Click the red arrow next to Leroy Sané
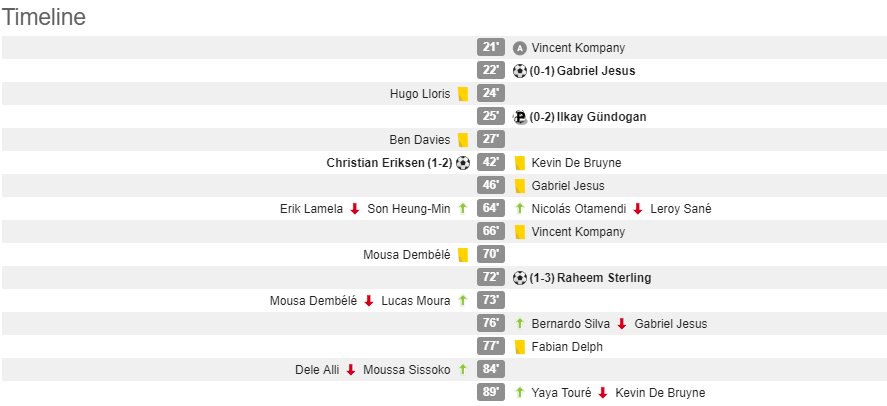Viewport: 887px width, 406px height. pyautogui.click(x=638, y=209)
